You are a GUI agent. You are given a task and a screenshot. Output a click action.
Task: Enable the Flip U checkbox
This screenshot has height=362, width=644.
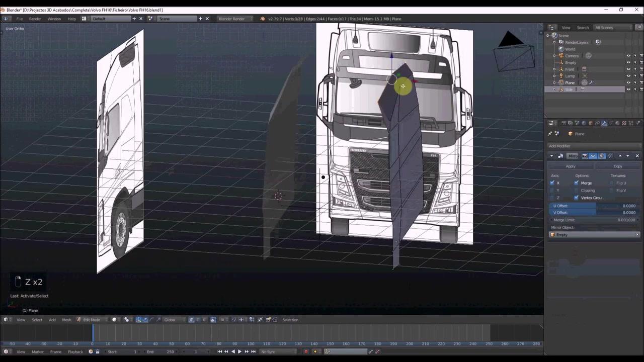coord(612,183)
